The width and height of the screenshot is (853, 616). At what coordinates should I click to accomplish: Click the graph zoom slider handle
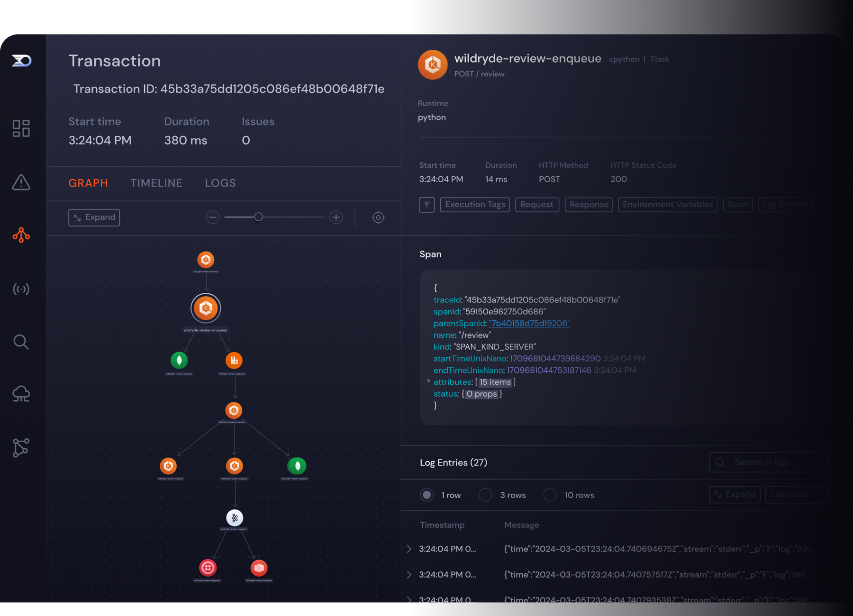258,217
